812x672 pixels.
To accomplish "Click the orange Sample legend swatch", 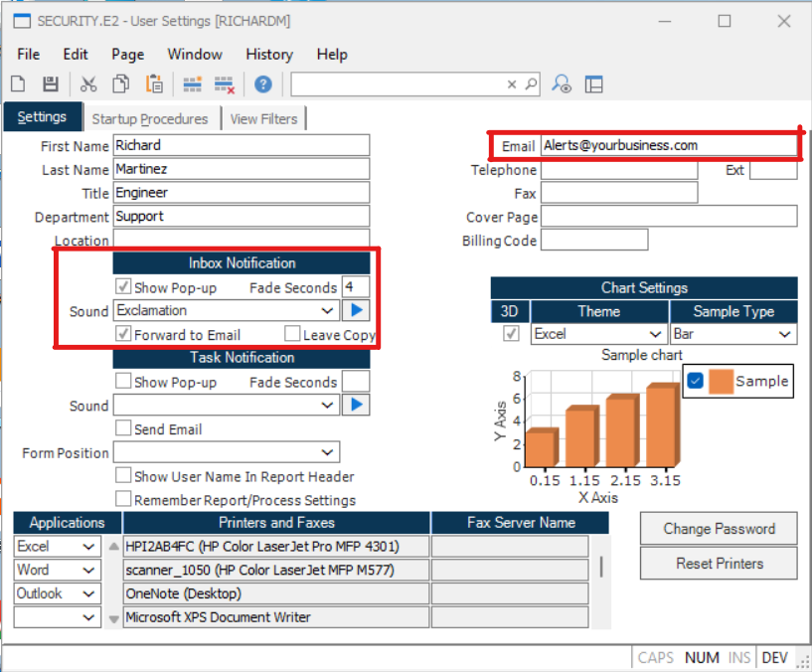I will coord(720,381).
